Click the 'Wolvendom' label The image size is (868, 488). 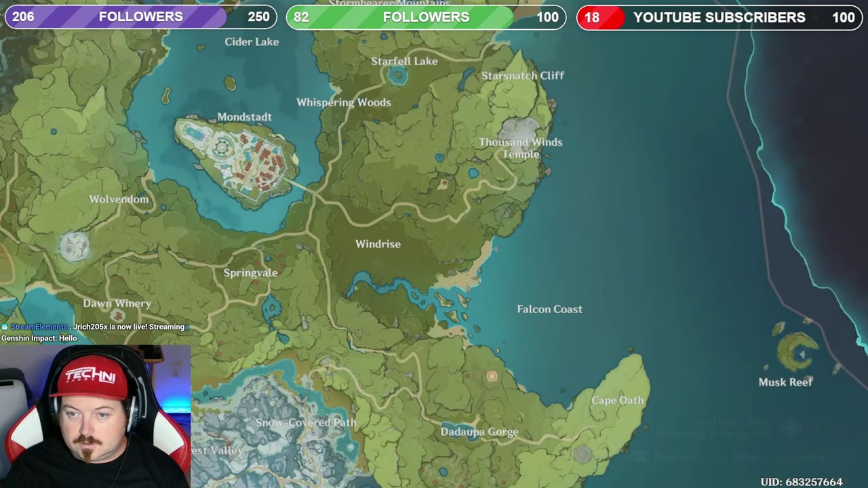point(119,199)
